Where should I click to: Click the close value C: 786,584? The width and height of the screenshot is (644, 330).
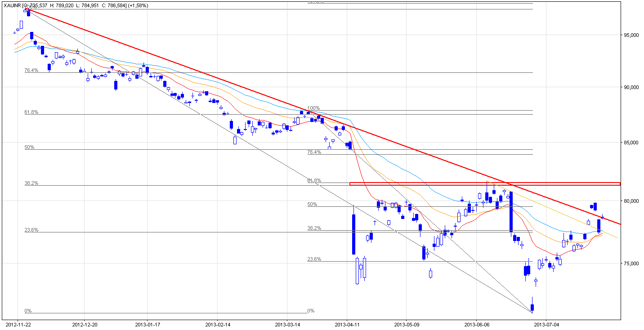[113, 5]
